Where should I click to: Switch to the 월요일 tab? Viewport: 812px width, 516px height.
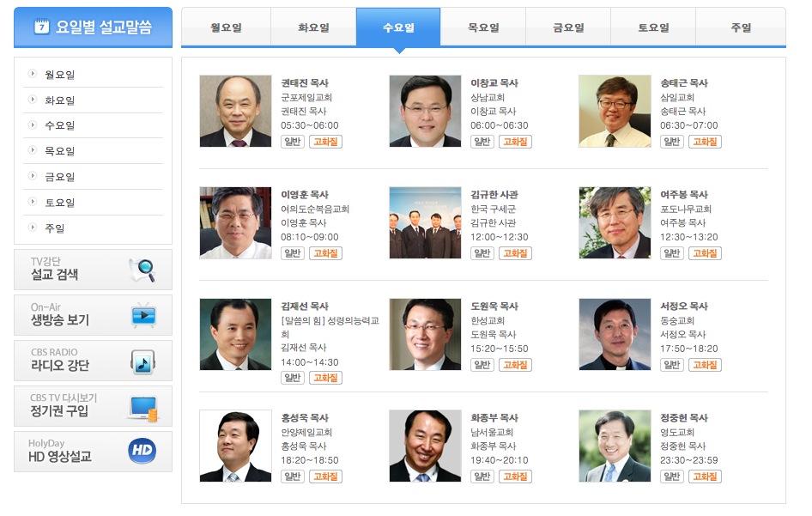(226, 27)
